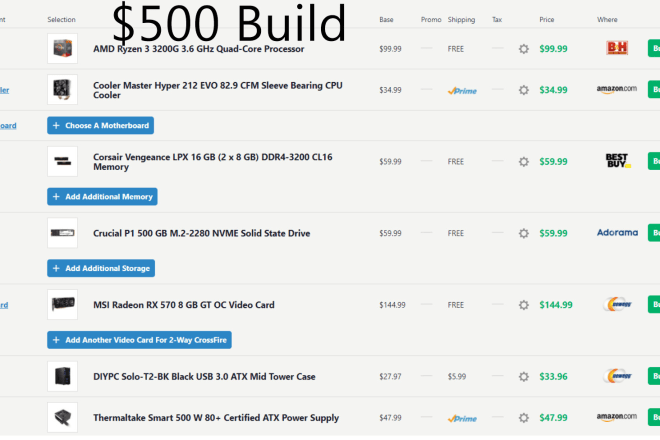Click the Shipping column header

click(x=461, y=20)
